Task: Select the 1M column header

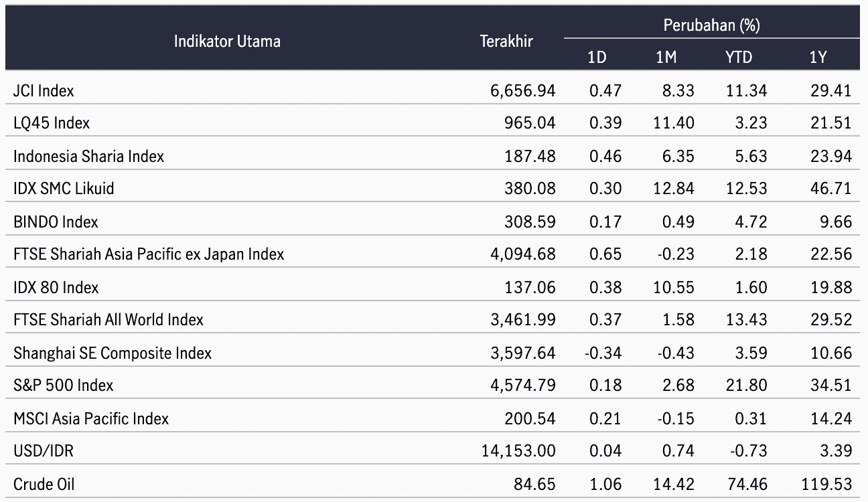Action: pos(666,58)
